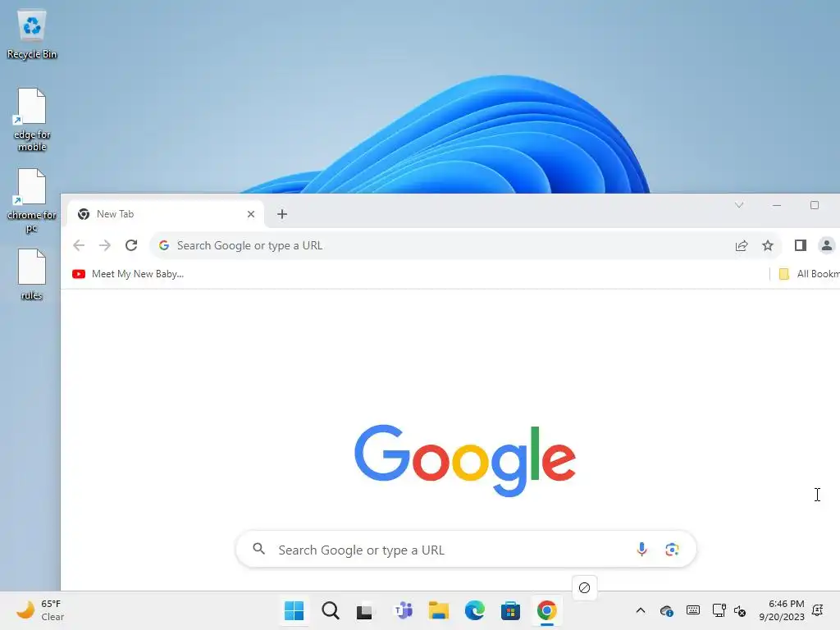
Task: Bookmark this tab with the star icon
Action: [768, 245]
